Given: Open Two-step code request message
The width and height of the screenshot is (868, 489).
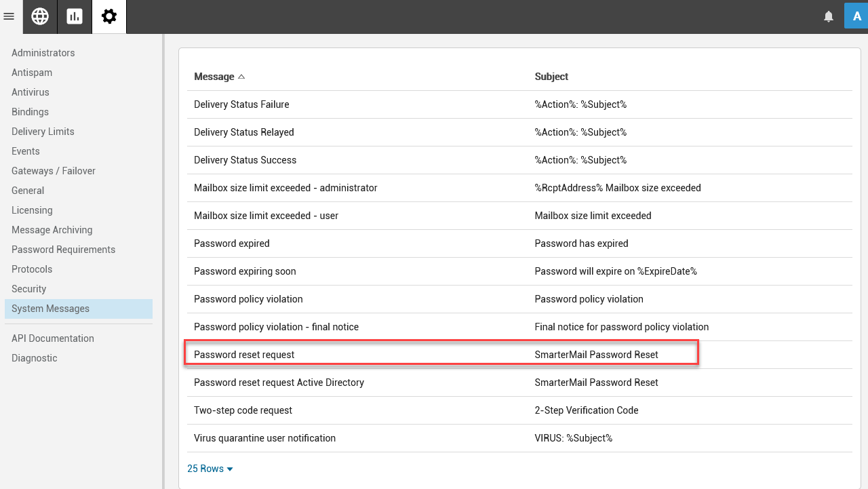Looking at the screenshot, I should 243,410.
